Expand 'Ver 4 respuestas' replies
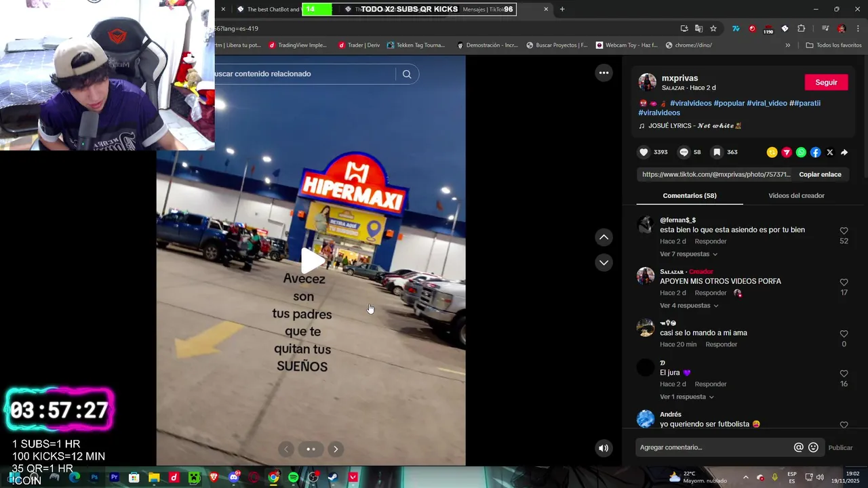 click(688, 306)
